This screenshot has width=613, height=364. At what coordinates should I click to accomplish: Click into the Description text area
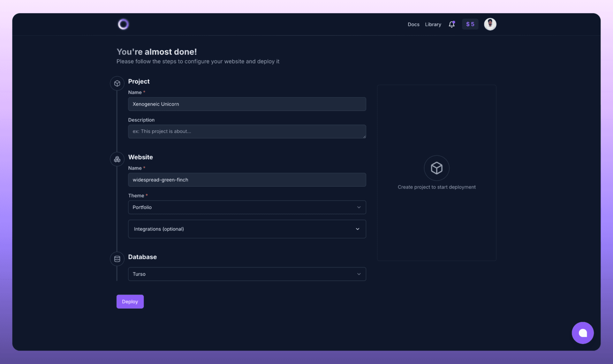click(247, 131)
